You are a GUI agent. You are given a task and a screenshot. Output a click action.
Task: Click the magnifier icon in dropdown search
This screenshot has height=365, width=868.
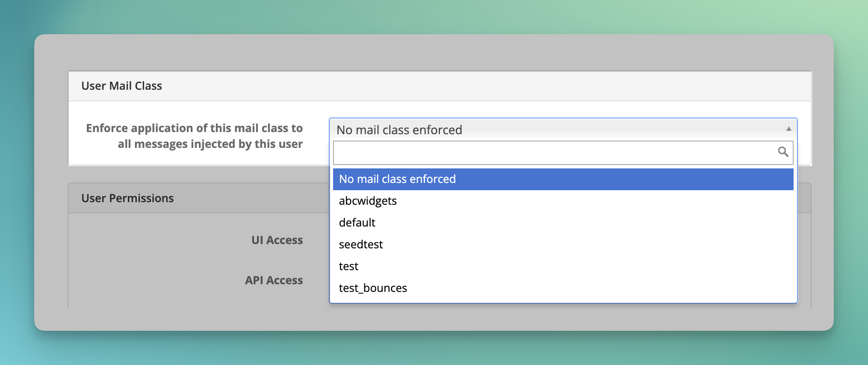pos(783,152)
